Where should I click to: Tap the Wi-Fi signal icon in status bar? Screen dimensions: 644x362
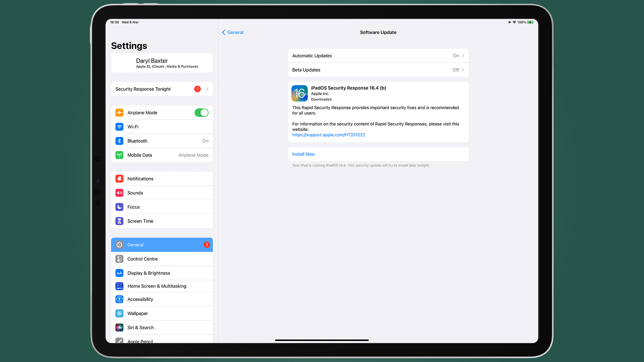click(514, 22)
